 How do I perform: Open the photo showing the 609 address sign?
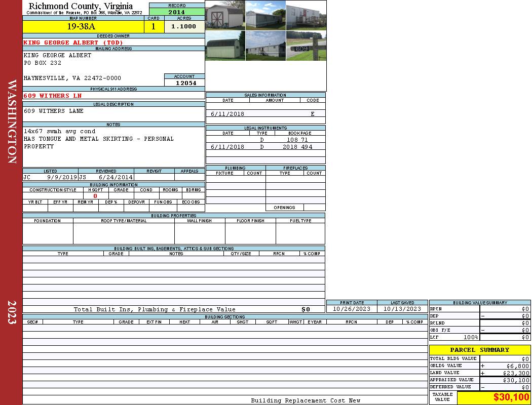pyautogui.click(x=306, y=46)
